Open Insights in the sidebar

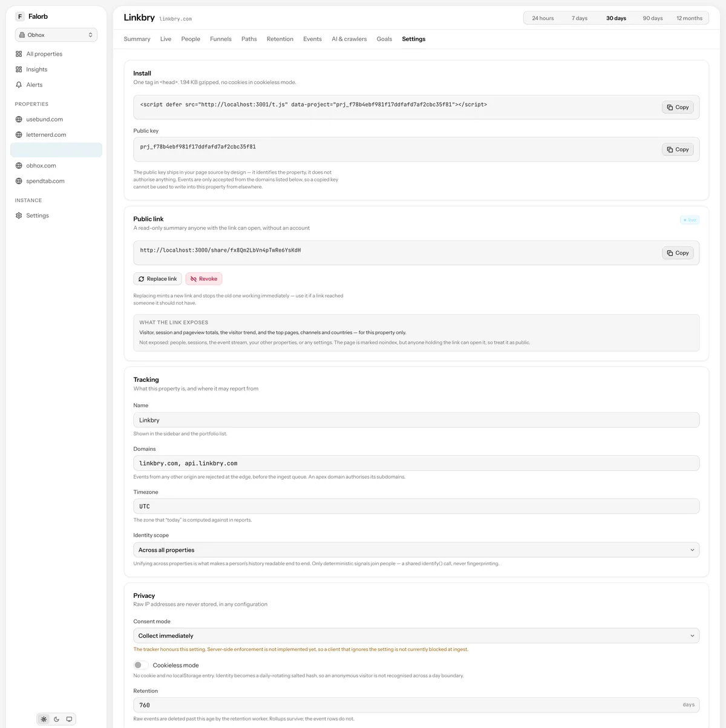(56, 70)
